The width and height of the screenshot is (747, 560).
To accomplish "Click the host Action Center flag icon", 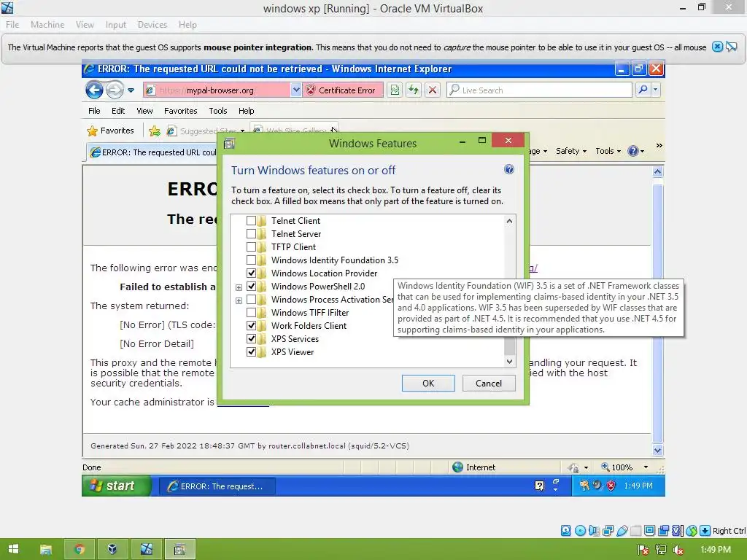I will pos(643,550).
